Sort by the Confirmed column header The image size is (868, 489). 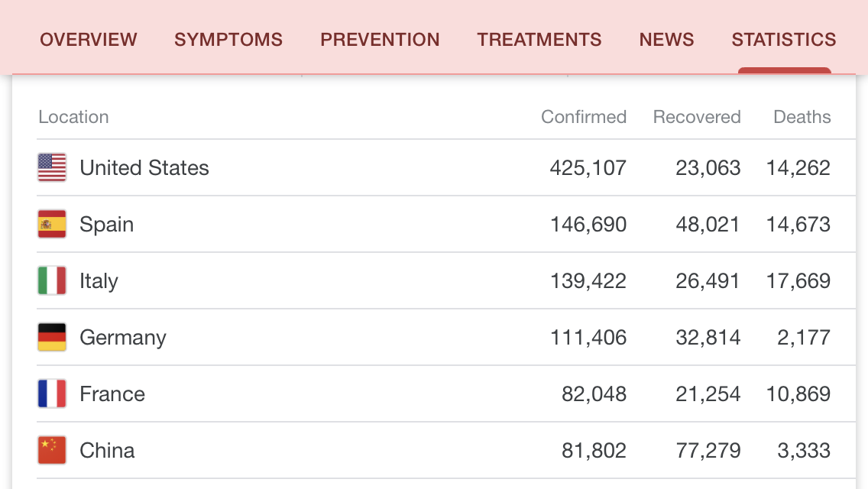[584, 117]
